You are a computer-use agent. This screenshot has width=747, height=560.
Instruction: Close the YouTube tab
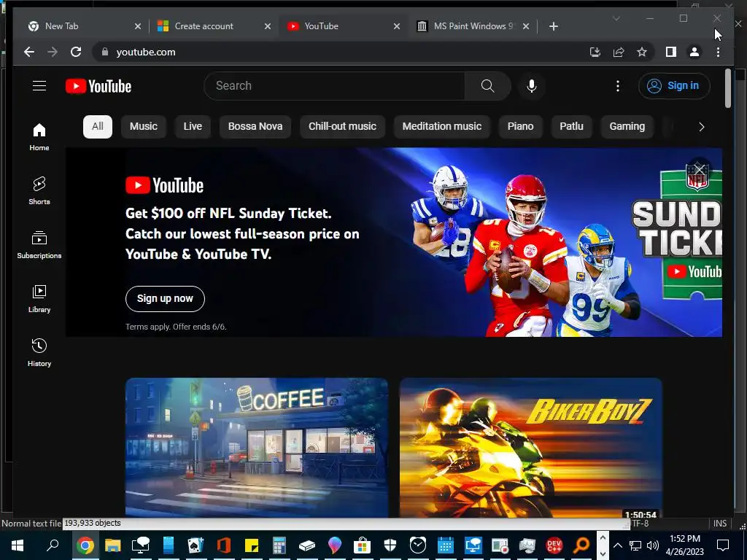tap(396, 26)
